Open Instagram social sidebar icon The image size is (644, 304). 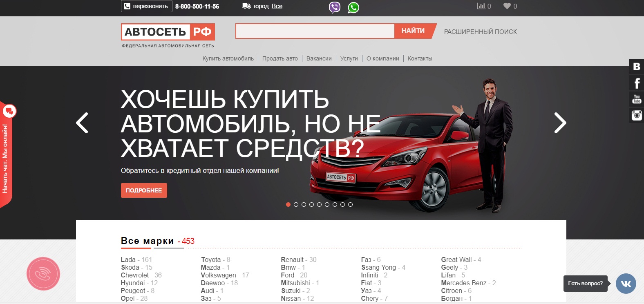pyautogui.click(x=637, y=116)
